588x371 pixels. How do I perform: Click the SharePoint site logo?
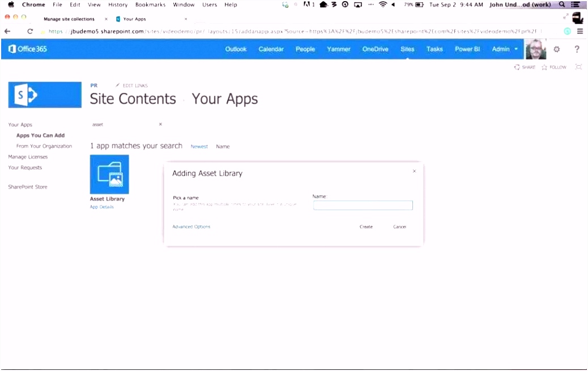45,95
